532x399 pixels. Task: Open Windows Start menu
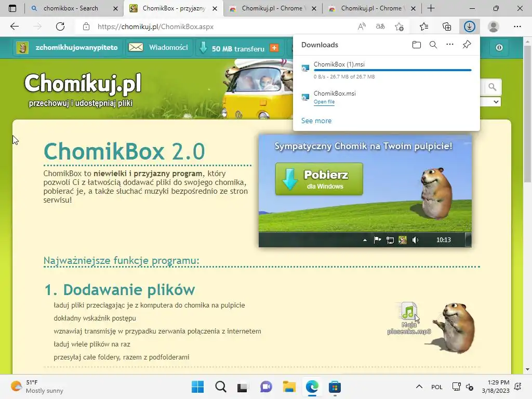coord(197,387)
